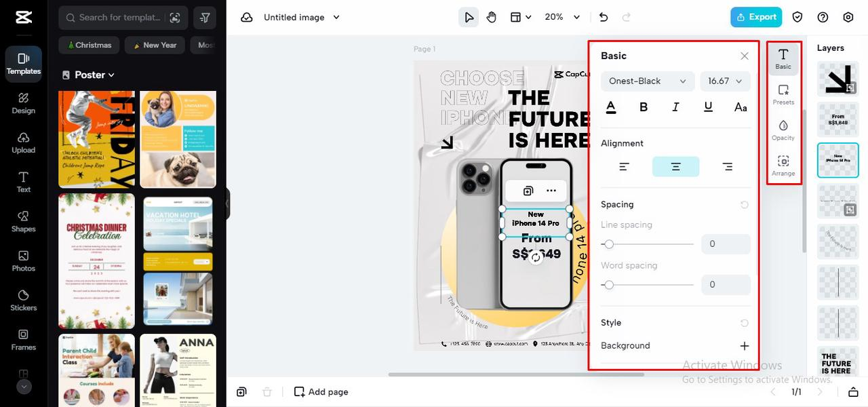Image resolution: width=868 pixels, height=407 pixels.
Task: Click Add page button
Action: coord(321,392)
